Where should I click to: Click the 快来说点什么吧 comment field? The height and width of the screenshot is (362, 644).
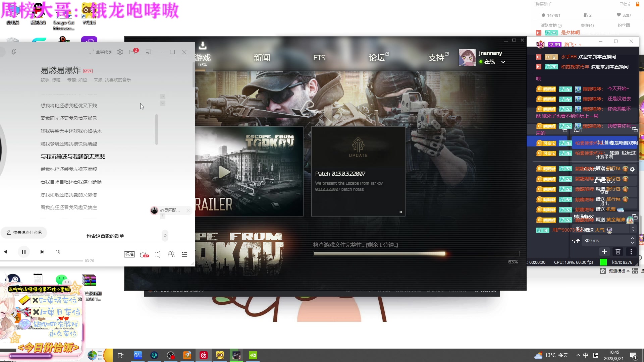[x=24, y=232]
